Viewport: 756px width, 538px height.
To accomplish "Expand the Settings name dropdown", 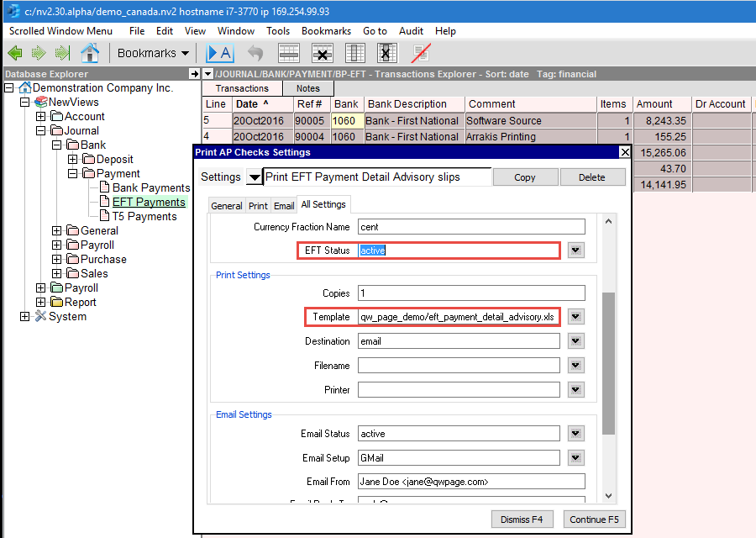I will point(253,177).
